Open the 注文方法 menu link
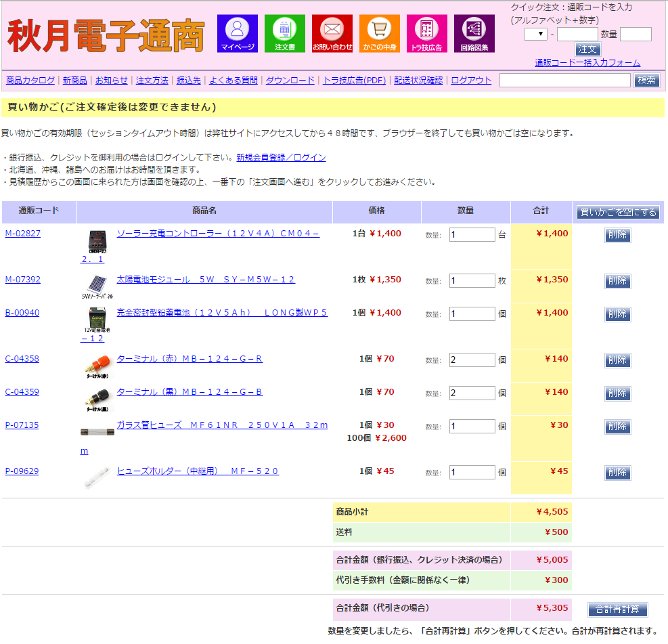 pos(152,80)
